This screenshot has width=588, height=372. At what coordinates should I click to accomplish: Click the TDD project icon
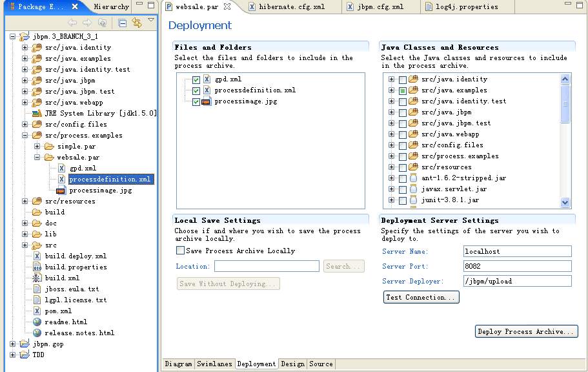25,355
